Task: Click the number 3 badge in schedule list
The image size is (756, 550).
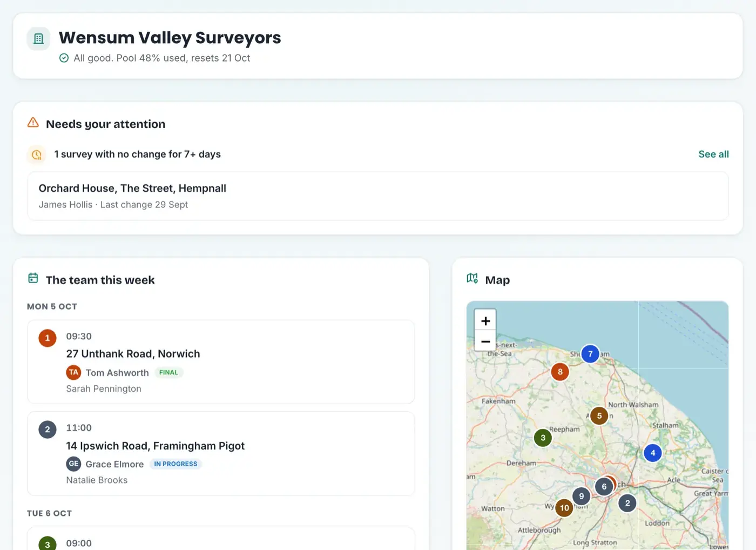Action: pyautogui.click(x=48, y=543)
